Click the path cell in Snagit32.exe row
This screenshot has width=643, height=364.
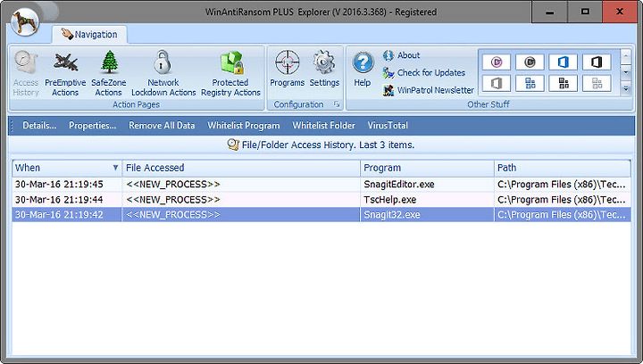pos(562,215)
